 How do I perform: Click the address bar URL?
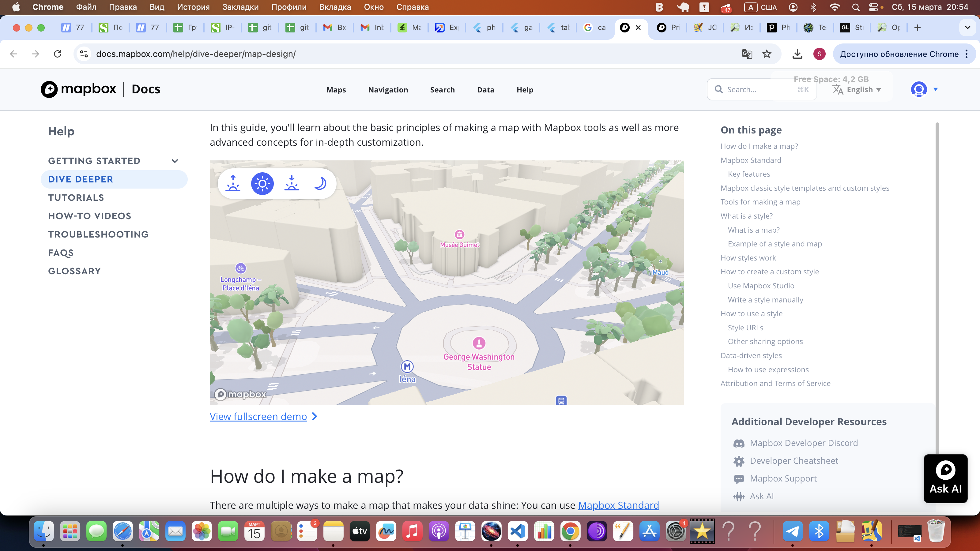(196, 54)
